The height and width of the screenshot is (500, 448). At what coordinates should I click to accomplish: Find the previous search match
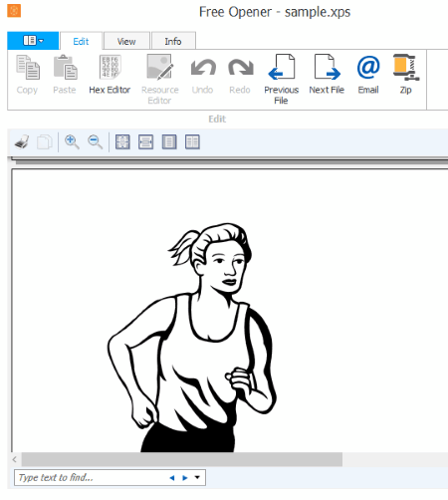click(x=172, y=478)
